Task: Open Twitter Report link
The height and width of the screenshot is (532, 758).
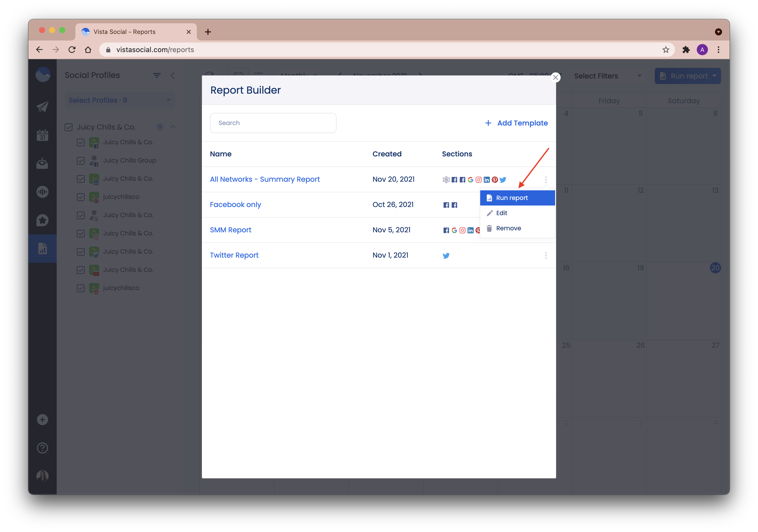Action: pos(234,255)
